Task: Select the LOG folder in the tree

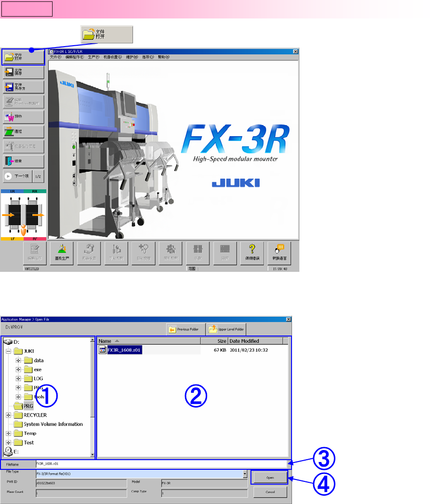Action: [33, 378]
